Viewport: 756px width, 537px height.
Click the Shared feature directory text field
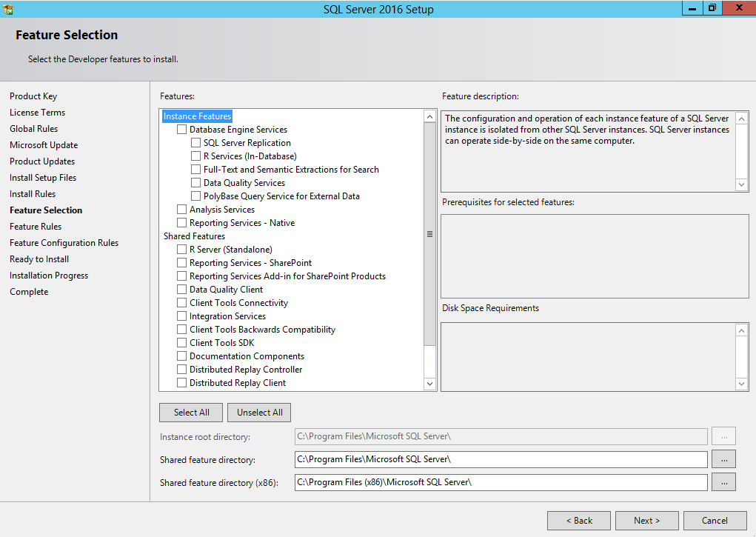pos(501,459)
